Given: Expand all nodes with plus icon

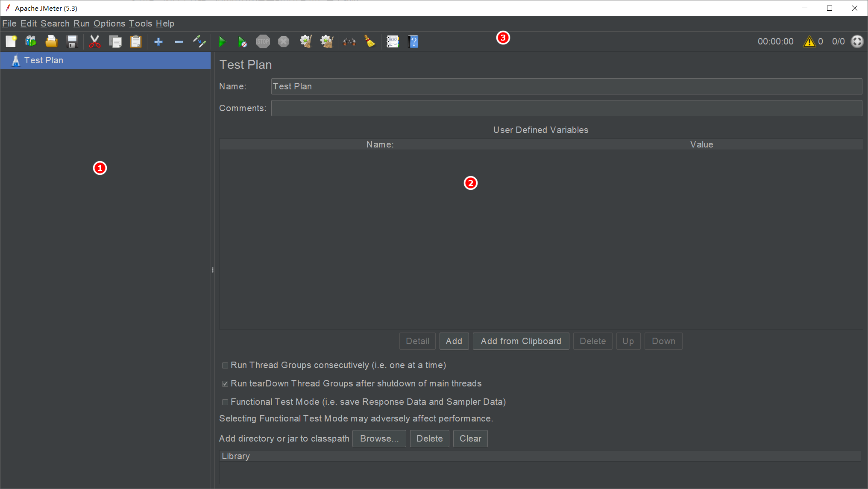Looking at the screenshot, I should tap(158, 41).
